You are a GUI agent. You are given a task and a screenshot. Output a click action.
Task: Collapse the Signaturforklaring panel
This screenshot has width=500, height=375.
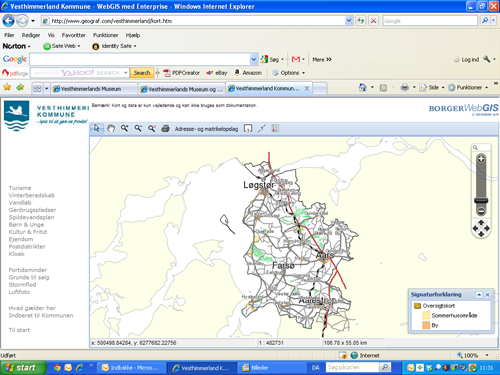point(479,295)
